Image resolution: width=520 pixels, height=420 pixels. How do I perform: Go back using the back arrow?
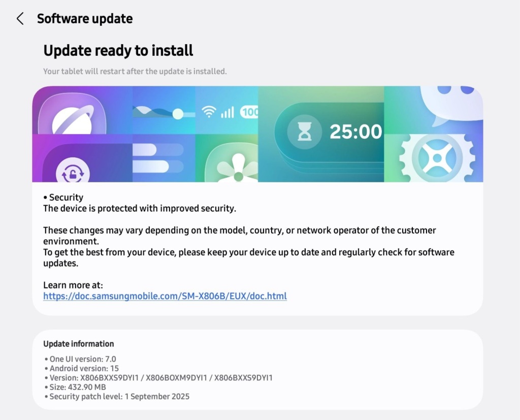pyautogui.click(x=20, y=19)
